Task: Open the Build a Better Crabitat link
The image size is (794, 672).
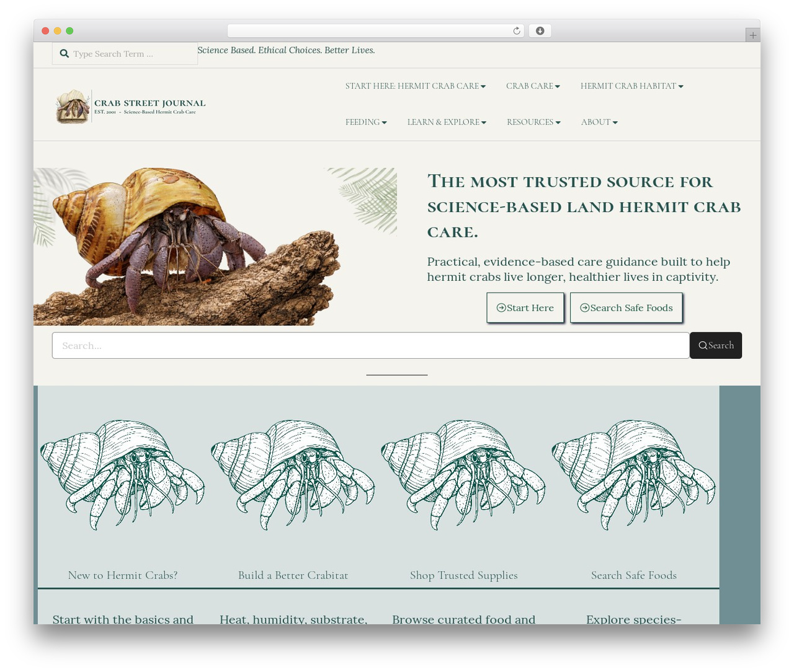Action: 293,575
